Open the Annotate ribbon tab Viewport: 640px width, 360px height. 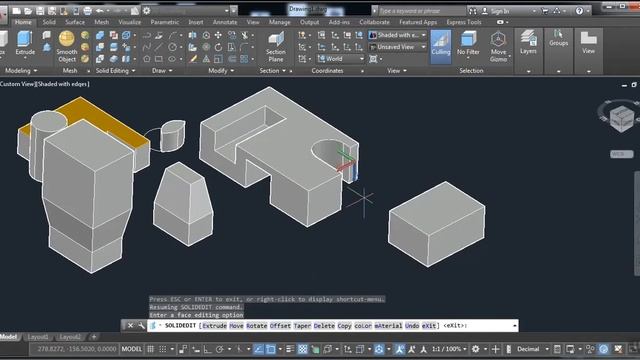pos(225,22)
